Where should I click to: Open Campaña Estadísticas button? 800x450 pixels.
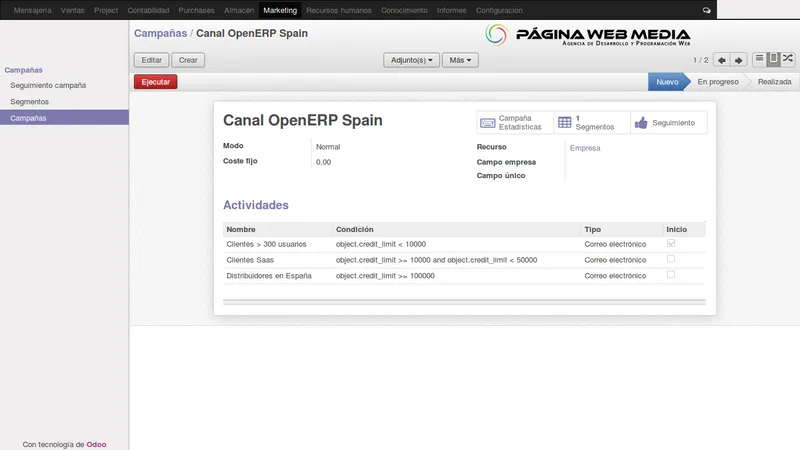coord(515,122)
